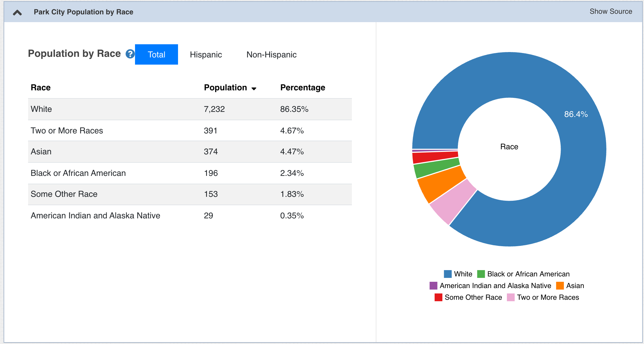Select the Some Other Race table row
This screenshot has width=644, height=344.
coord(190,194)
